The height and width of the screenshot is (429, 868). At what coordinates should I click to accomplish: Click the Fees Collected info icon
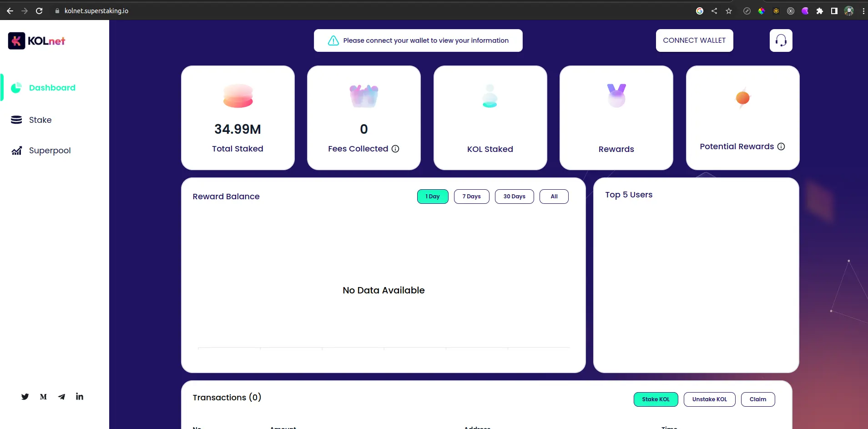coord(395,149)
